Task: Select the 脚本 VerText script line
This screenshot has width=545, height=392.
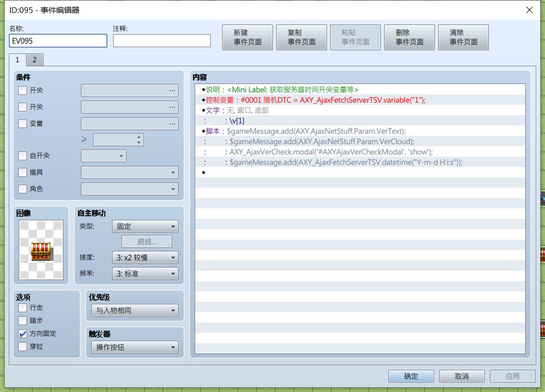Action: (x=360, y=131)
